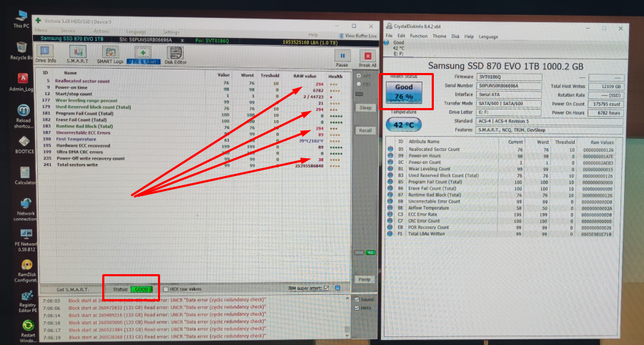Click the x next to the serial number
The width and height of the screenshot is (644, 345).
[182, 40]
